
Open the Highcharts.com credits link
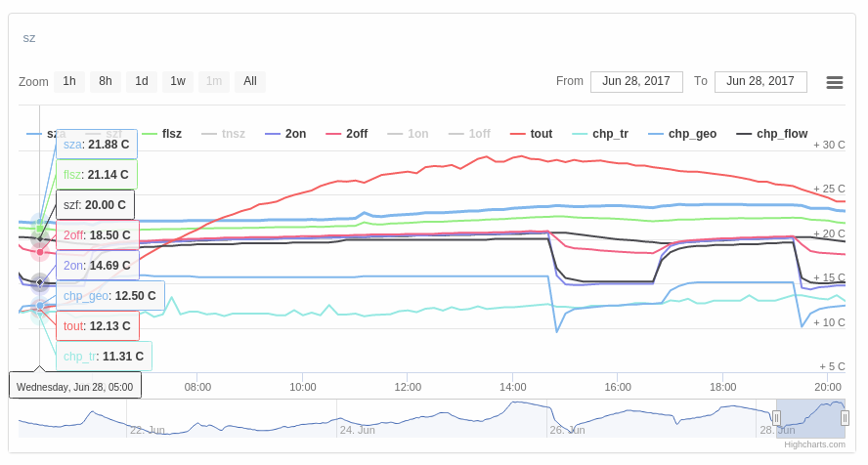coord(814,444)
